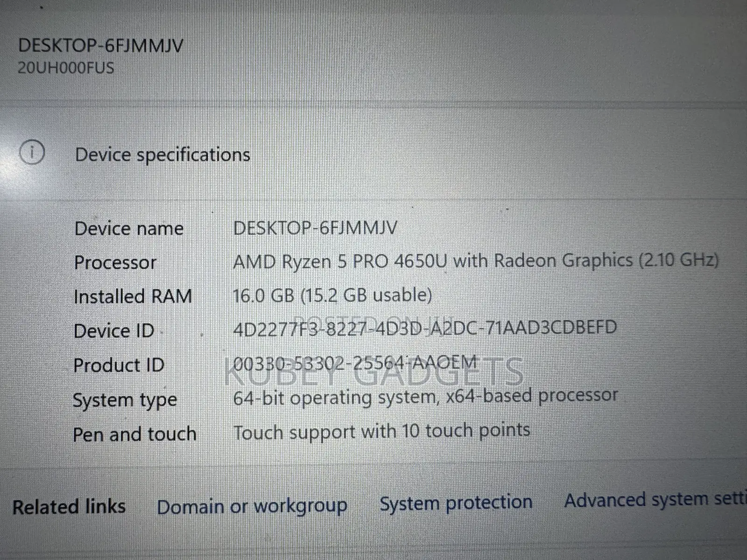This screenshot has height=560, width=747.
Task: Open the System protection link
Action: tap(456, 503)
